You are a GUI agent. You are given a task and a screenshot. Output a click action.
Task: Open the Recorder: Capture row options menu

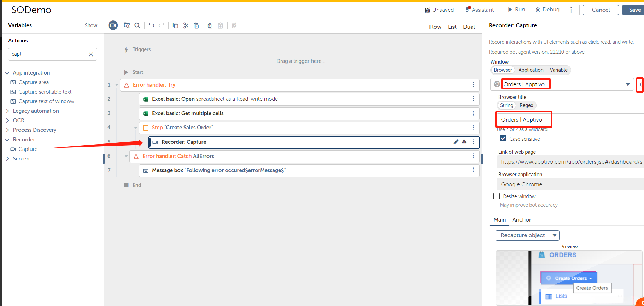(473, 142)
